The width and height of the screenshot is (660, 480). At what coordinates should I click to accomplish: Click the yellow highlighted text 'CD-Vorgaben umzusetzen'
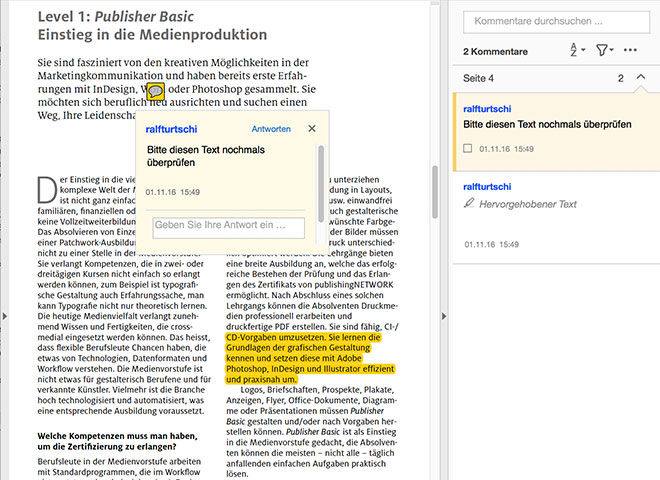275,337
